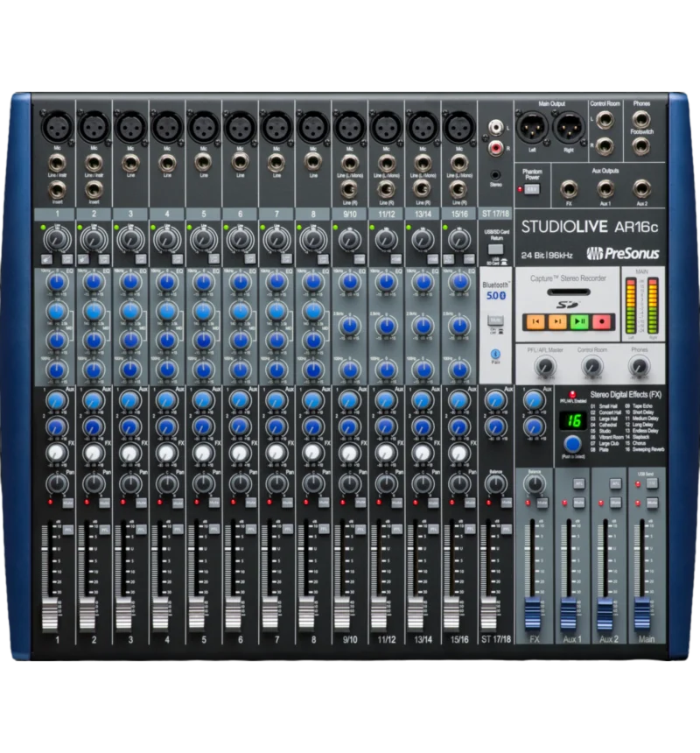
Task: Click the white RCA L input
Action: click(496, 128)
